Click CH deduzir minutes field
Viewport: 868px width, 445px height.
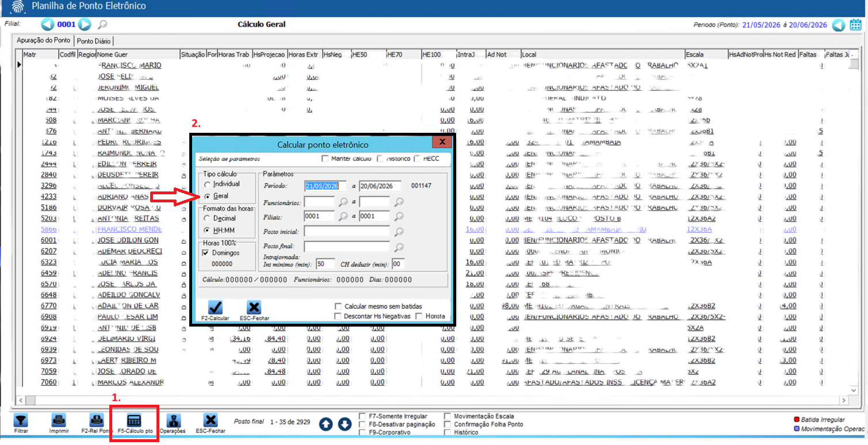tap(398, 264)
